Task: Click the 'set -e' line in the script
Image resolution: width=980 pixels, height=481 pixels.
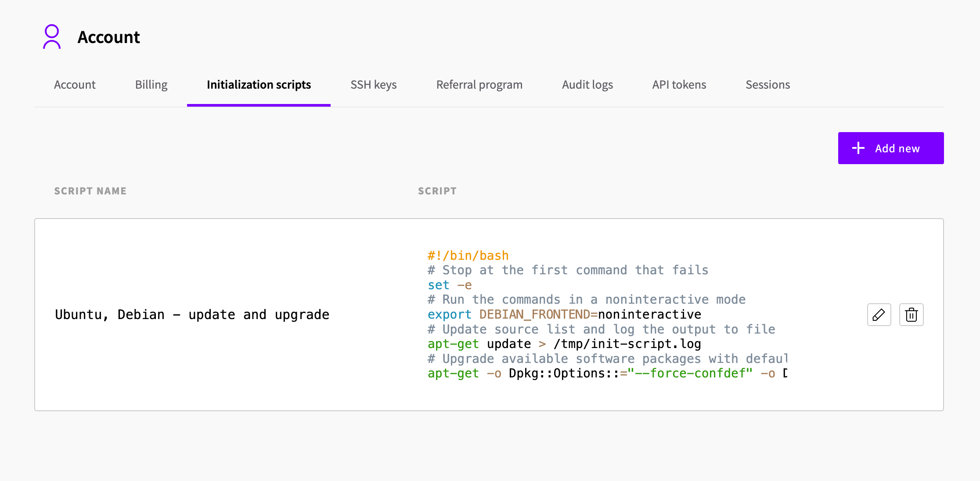Action: tap(450, 285)
